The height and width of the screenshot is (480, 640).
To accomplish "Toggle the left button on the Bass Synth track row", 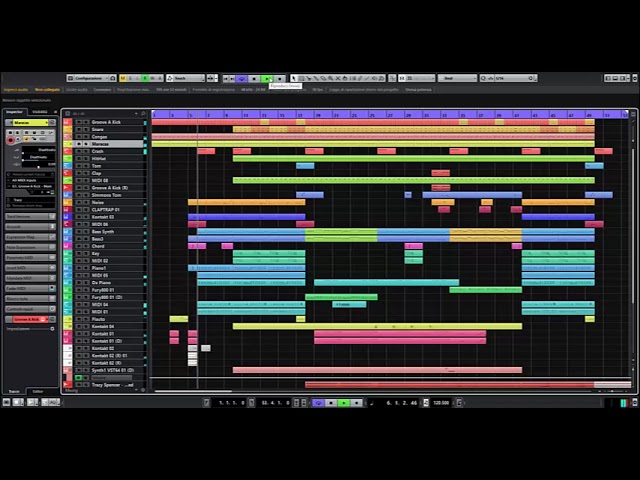I will [x=78, y=231].
